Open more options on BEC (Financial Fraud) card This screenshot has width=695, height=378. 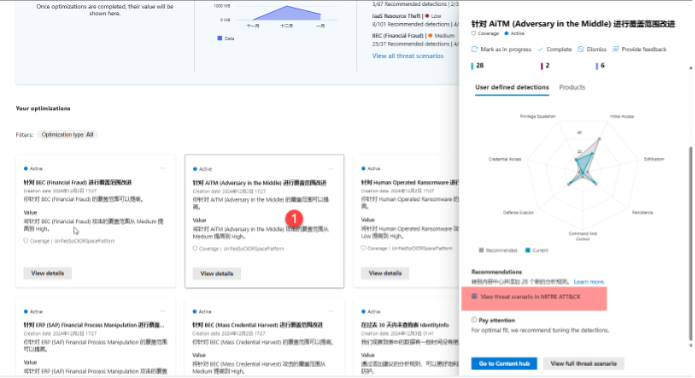point(163,168)
